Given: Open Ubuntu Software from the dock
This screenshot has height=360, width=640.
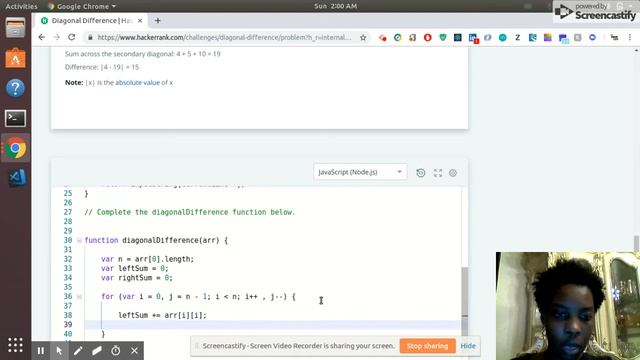Looking at the screenshot, I should pyautogui.click(x=16, y=58).
